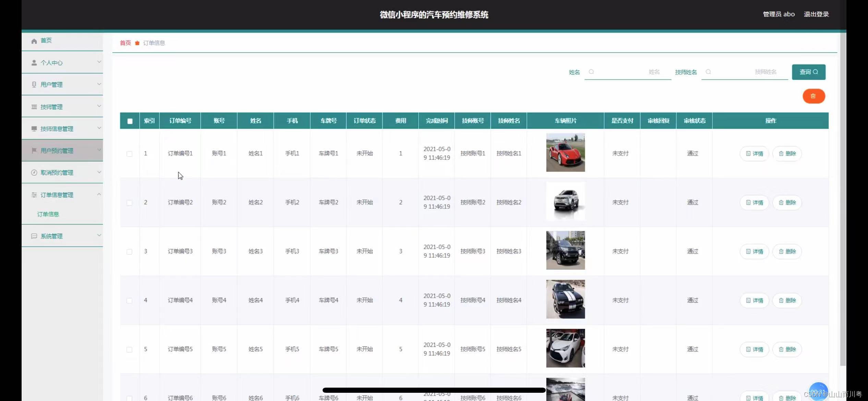The image size is (868, 401).
Task: Click the home icon beside 首页
Action: (x=34, y=41)
